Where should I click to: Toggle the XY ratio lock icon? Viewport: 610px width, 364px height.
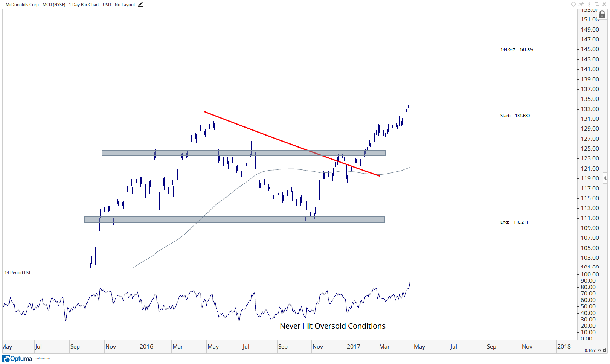[x=605, y=350]
